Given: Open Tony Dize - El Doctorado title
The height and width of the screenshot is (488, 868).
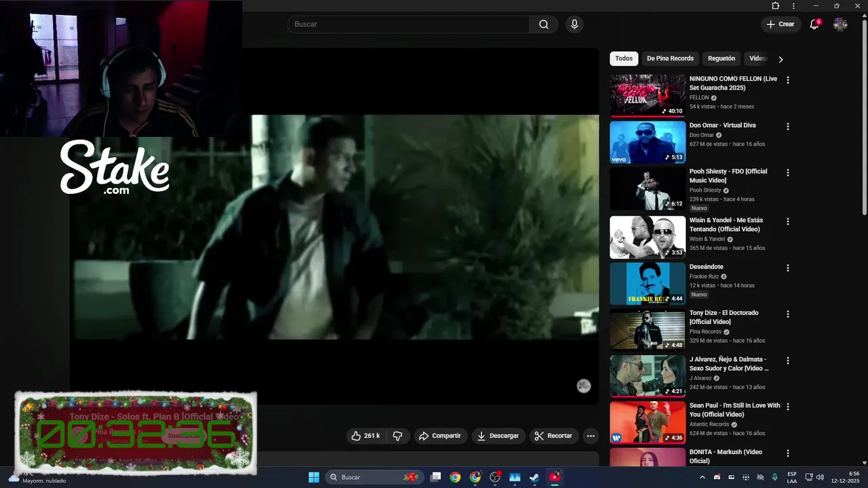Looking at the screenshot, I should 724,317.
